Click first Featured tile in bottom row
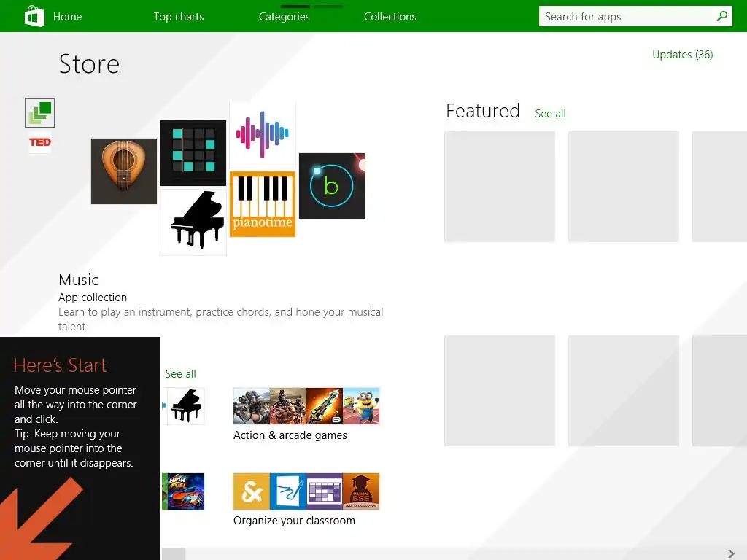The width and height of the screenshot is (747, 560). (x=499, y=391)
